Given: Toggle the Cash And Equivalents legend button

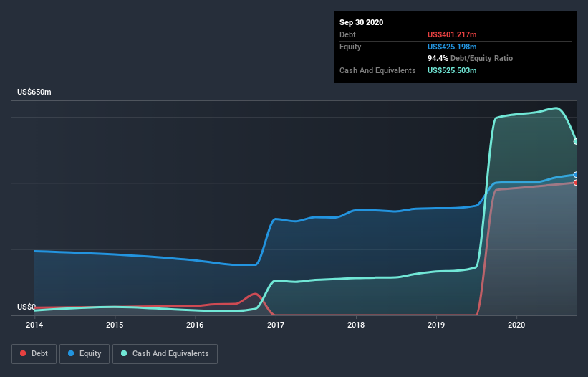Looking at the screenshot, I should (165, 354).
